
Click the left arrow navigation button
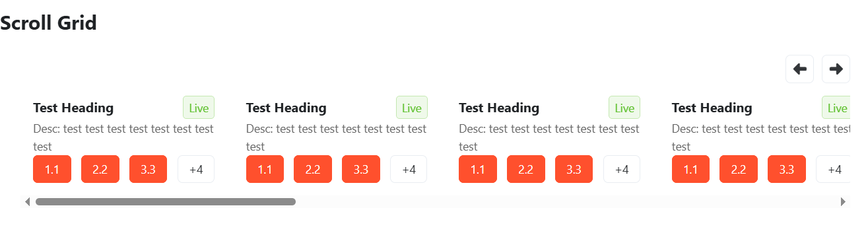(x=799, y=69)
